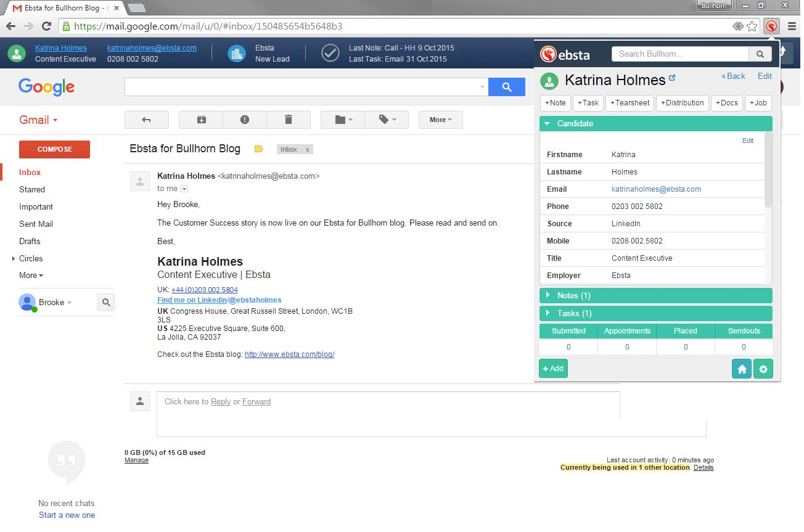Bookmark this page with the star icon
The image size is (804, 532).
coord(752,26)
